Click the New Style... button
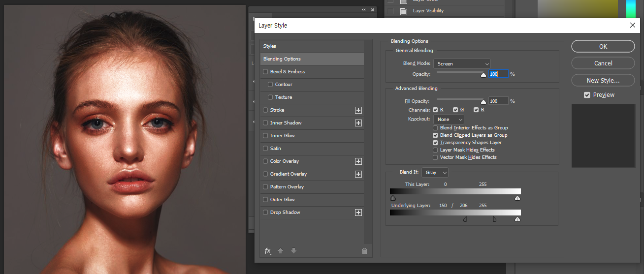644x274 pixels. [603, 80]
